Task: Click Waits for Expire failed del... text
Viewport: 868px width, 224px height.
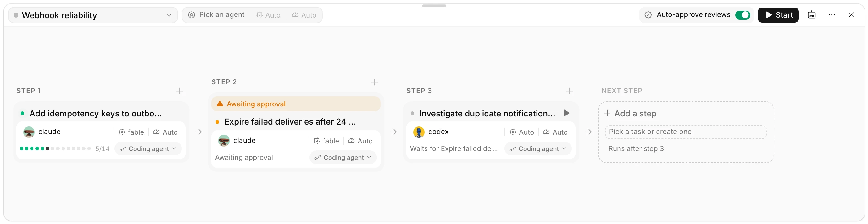Action: tap(454, 148)
